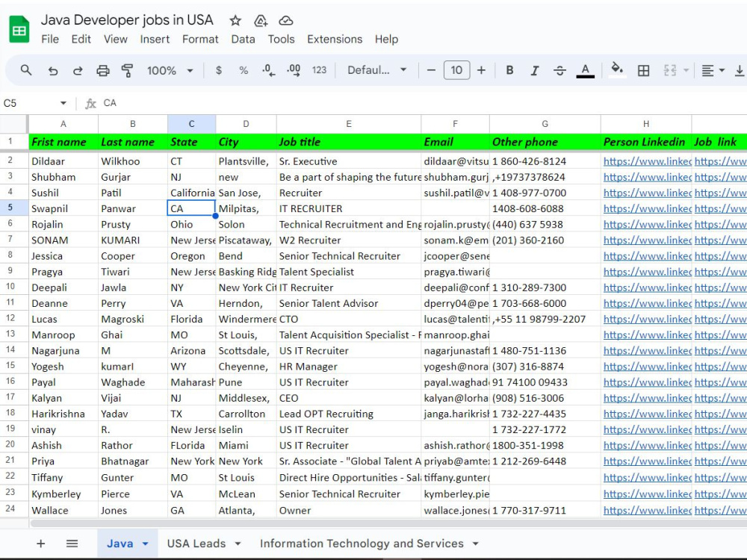Click the select-all corner box
This screenshot has width=747, height=560.
pos(13,124)
